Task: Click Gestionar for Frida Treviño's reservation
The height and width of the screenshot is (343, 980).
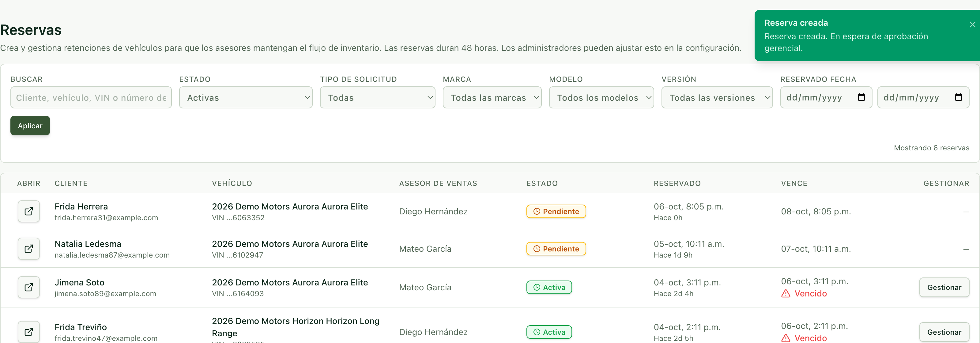Action: pyautogui.click(x=944, y=332)
